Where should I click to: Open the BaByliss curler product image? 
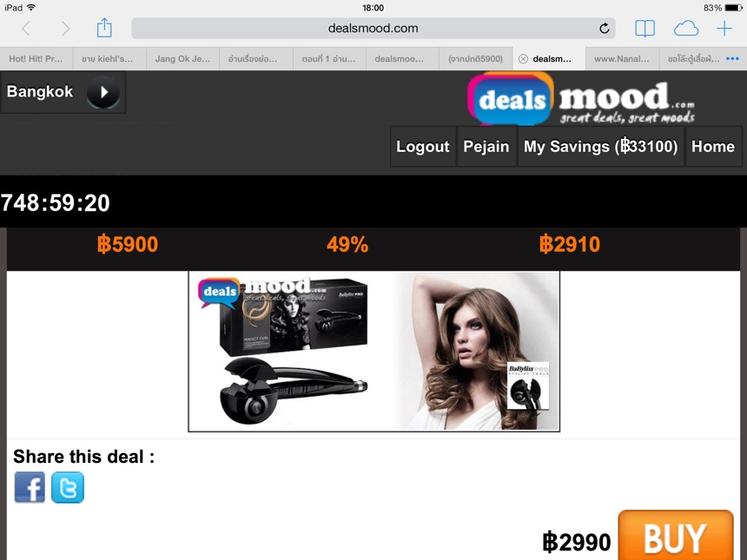click(374, 352)
